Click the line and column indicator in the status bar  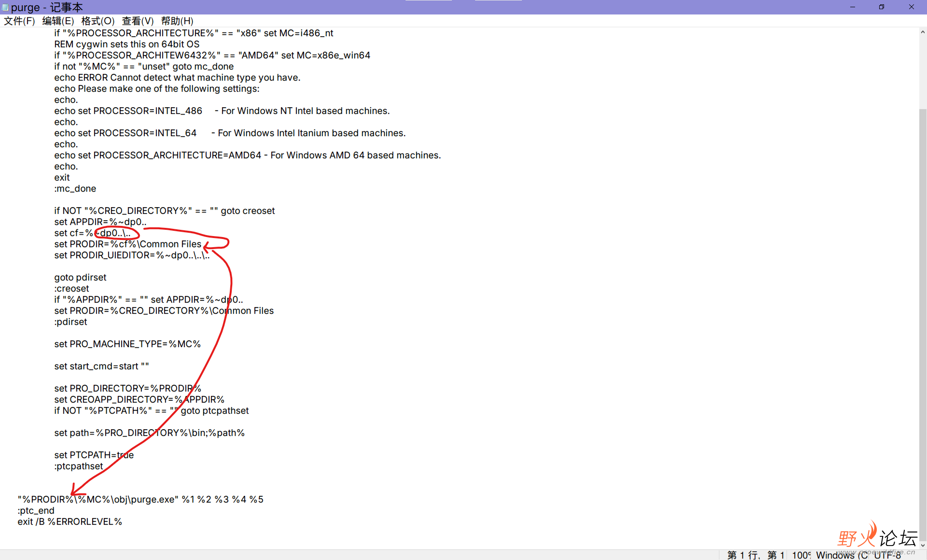(x=756, y=555)
